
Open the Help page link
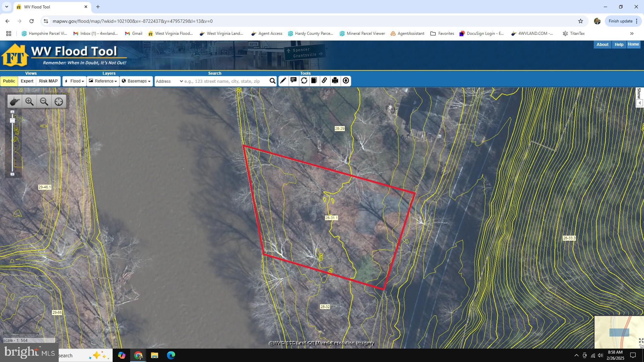click(619, 45)
